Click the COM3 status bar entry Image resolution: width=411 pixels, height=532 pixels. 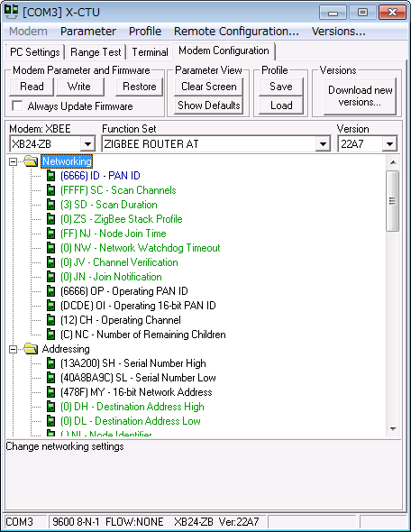click(x=25, y=521)
